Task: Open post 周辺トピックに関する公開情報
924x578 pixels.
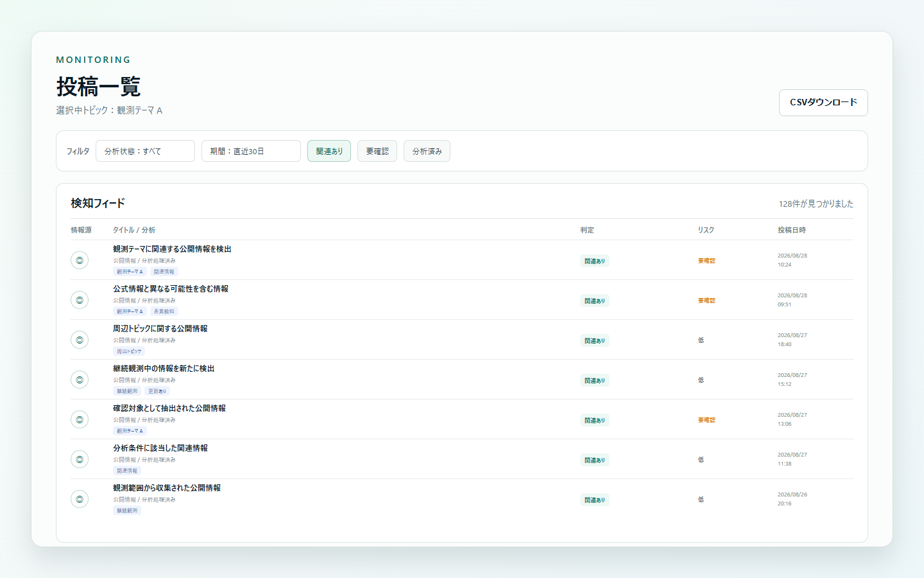Action: [160, 329]
